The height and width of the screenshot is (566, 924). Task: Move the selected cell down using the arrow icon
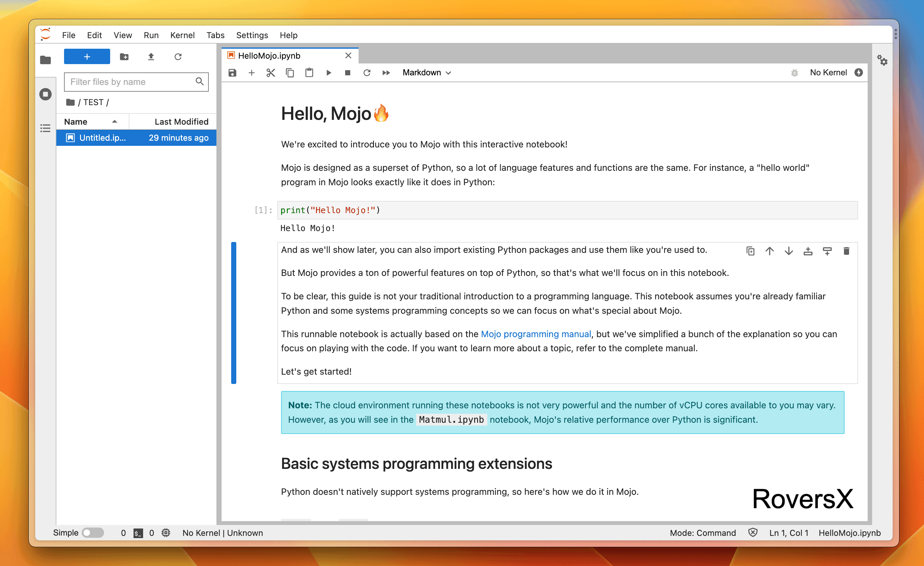[x=789, y=251]
